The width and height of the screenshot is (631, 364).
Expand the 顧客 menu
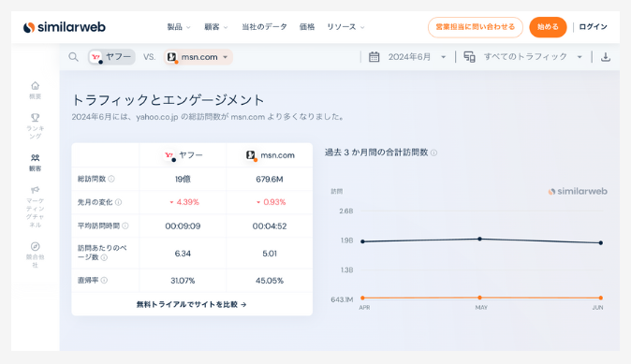[216, 27]
